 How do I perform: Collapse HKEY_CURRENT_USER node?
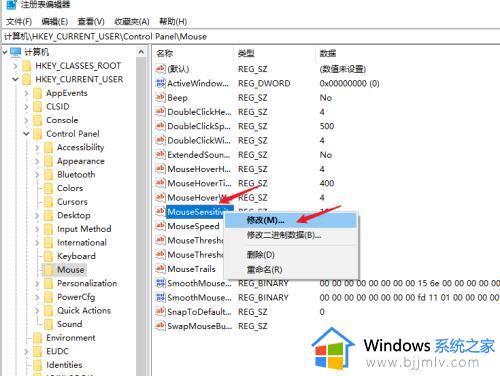click(x=15, y=79)
